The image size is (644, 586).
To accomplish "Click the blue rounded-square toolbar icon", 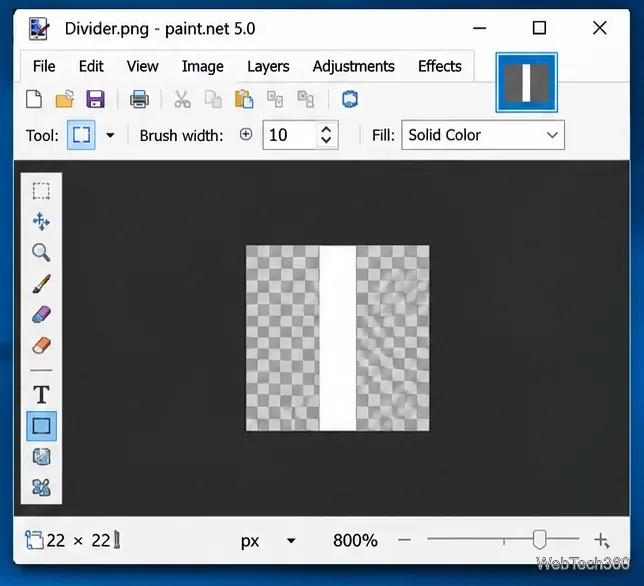I will pos(350,99).
